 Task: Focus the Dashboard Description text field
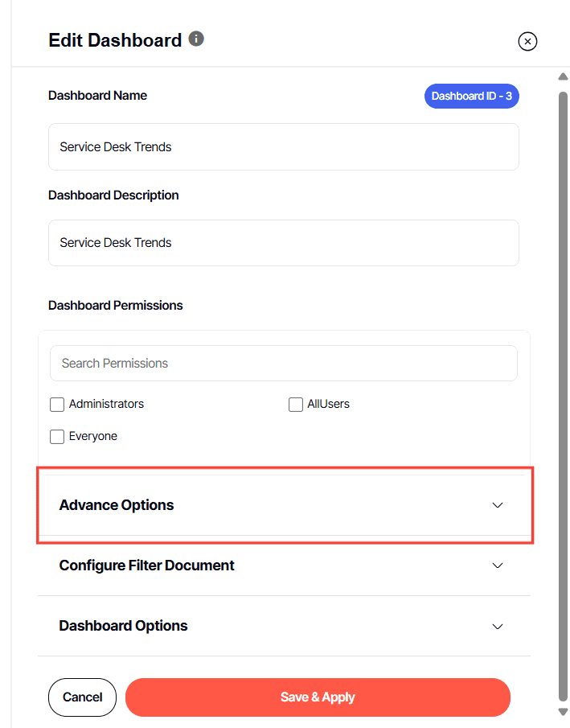(x=283, y=243)
